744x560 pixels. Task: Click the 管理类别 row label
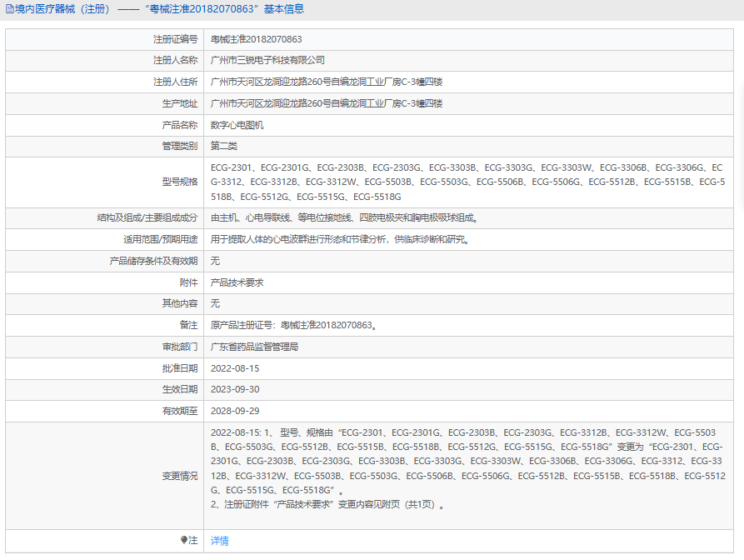[x=179, y=146]
